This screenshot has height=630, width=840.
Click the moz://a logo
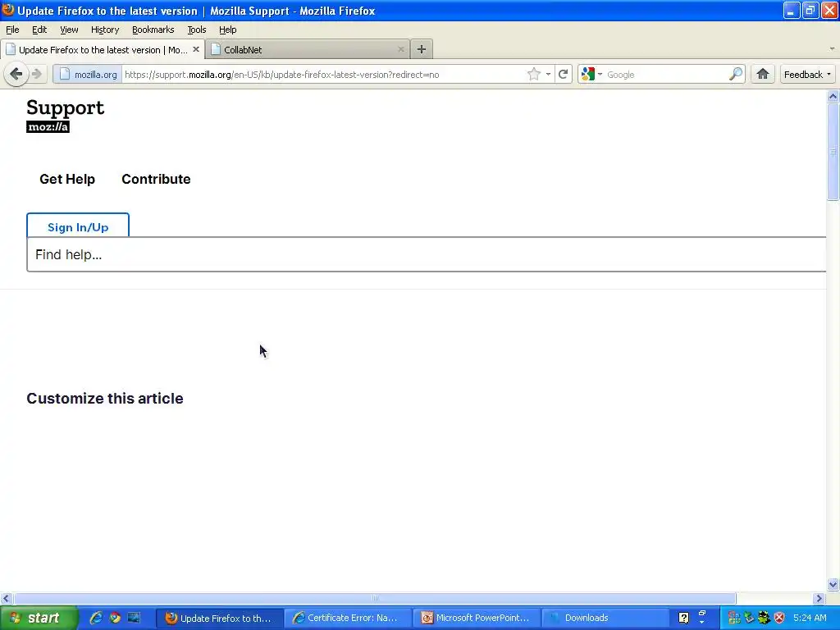pyautogui.click(x=48, y=127)
